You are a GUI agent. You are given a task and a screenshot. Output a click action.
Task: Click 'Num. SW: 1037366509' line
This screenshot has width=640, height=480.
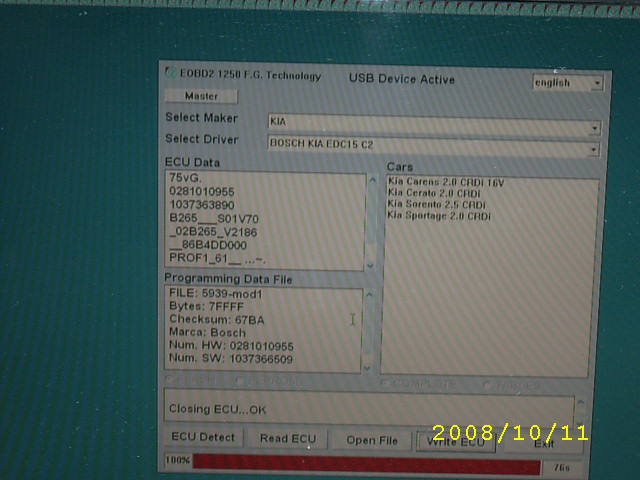[x=231, y=359]
